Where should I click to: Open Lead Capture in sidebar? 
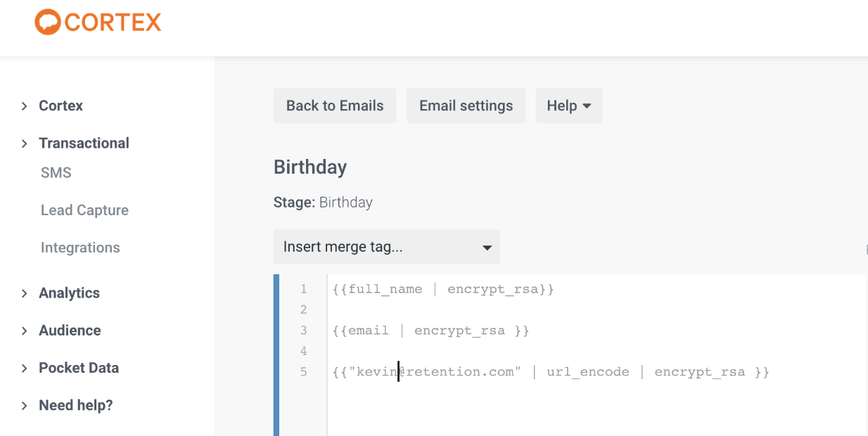(84, 210)
